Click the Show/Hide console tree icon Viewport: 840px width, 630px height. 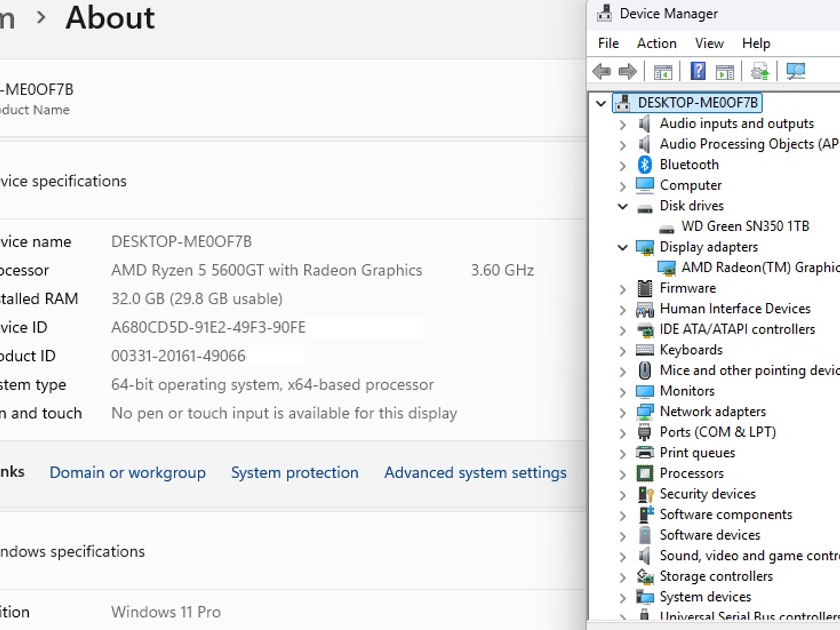pos(663,72)
